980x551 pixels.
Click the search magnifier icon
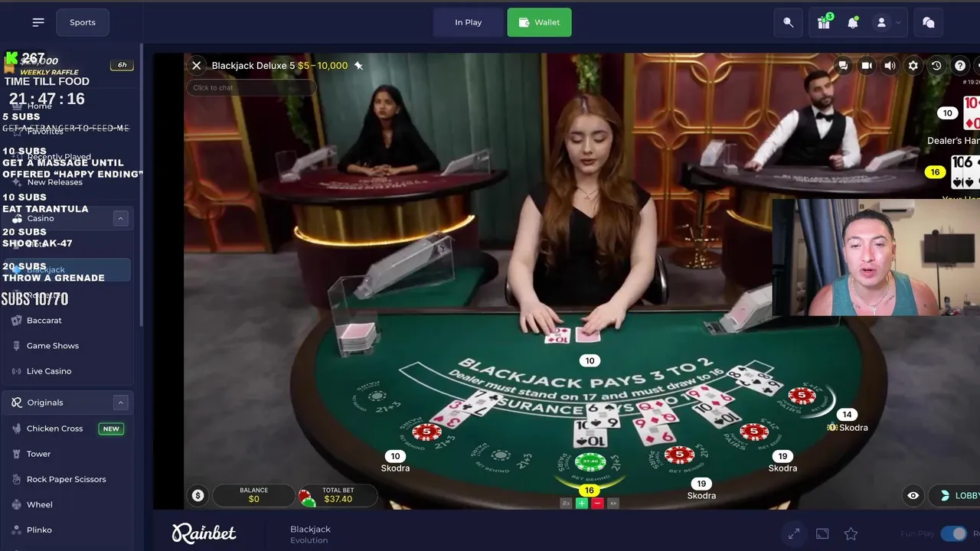point(788,23)
